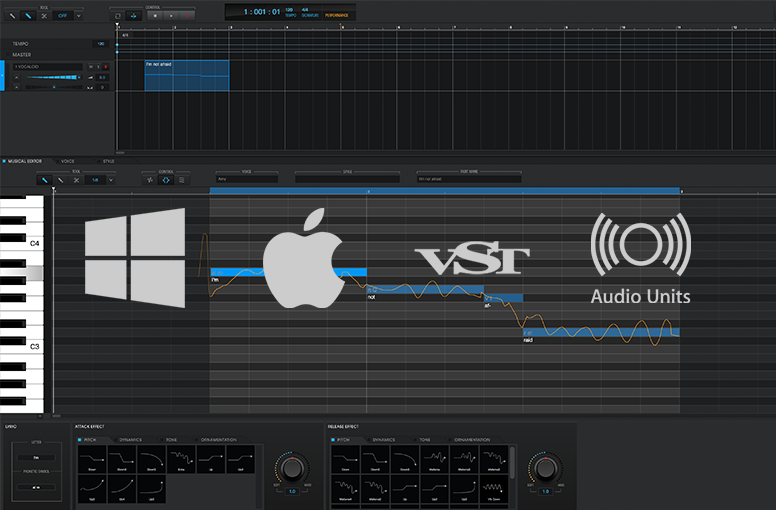Collapse the VOCALOID track via blue side handle
Screen dimensions: 776x510
click(2, 76)
